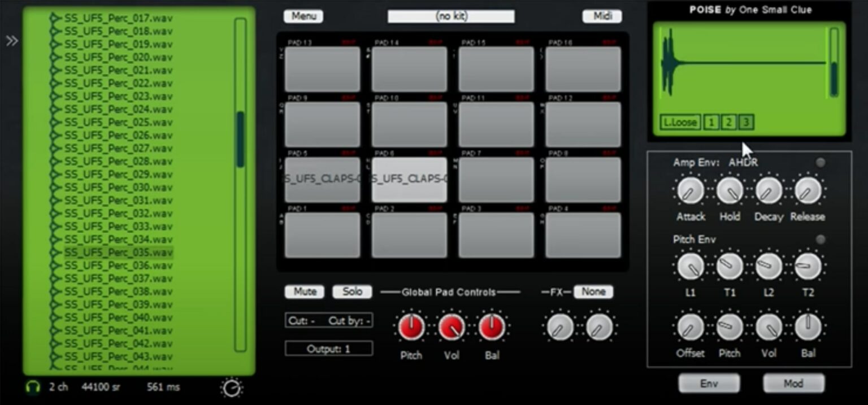868x405 pixels.
Task: Enable the Mute toggle
Action: tap(303, 291)
